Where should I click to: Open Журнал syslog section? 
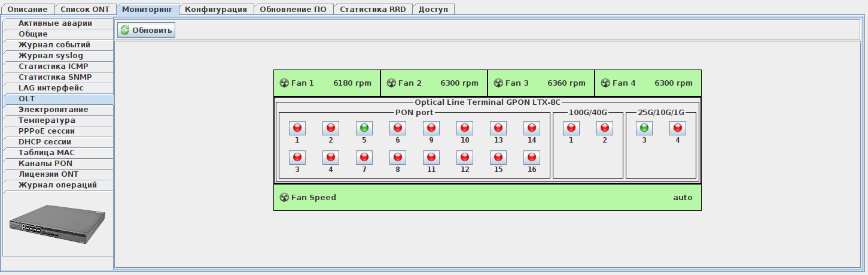coord(58,56)
